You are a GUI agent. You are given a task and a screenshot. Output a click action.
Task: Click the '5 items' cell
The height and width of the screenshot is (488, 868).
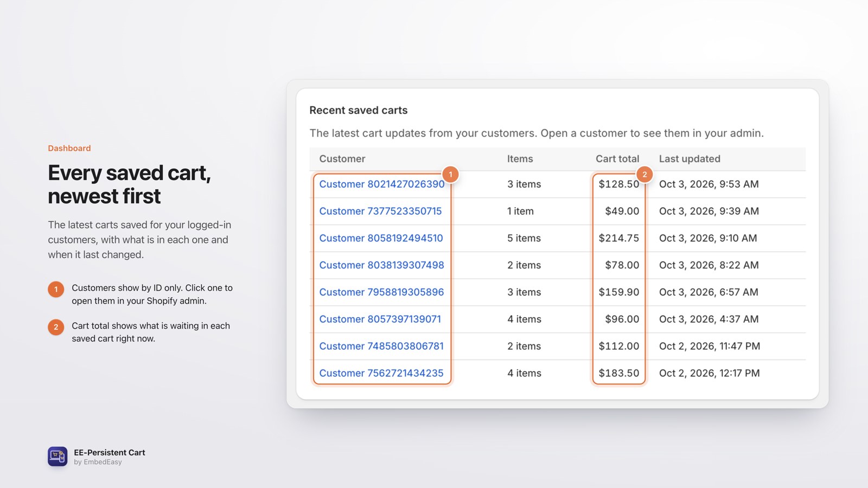[524, 239]
